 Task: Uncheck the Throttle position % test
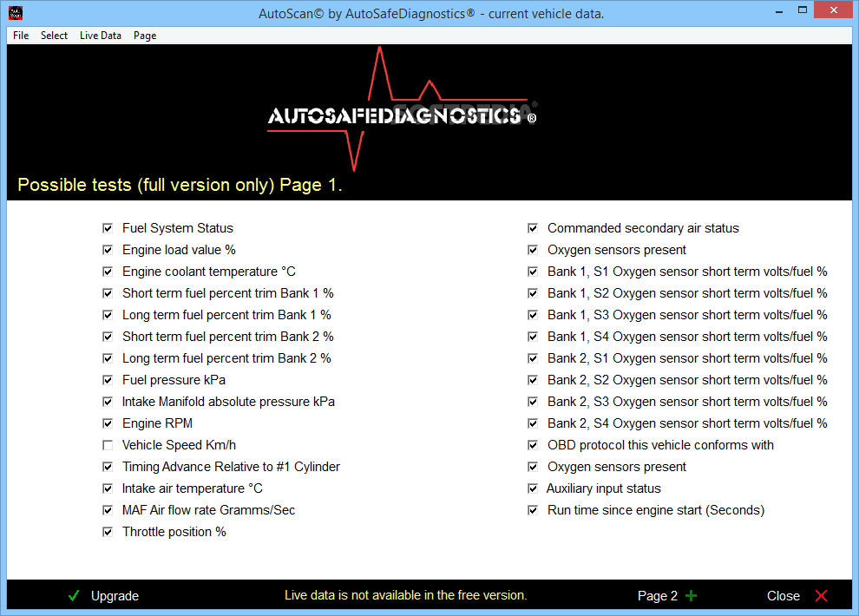(108, 531)
